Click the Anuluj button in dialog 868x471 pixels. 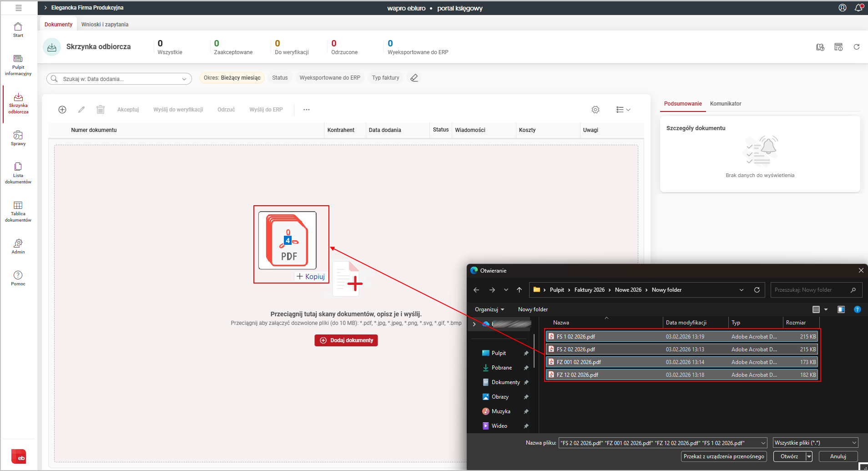coord(838,456)
